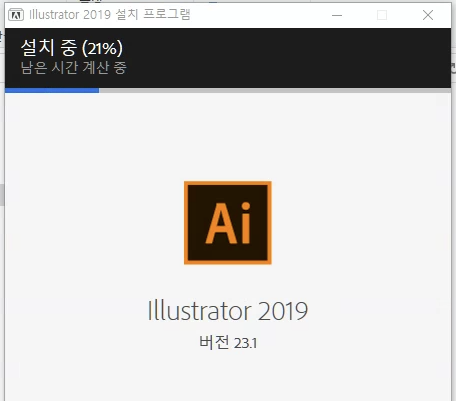Close the Illustrator 2019 installer window
Viewport: 456px width, 401px height.
(x=428, y=15)
